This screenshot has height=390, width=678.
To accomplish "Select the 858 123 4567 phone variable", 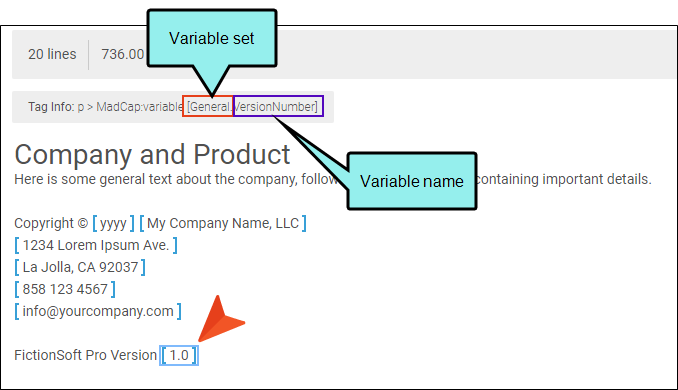I will pyautogui.click(x=65, y=289).
